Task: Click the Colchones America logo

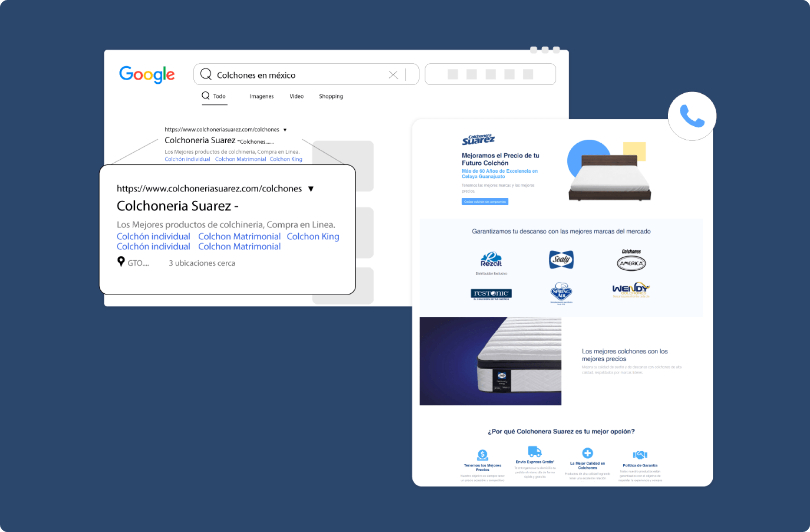Action: [631, 260]
